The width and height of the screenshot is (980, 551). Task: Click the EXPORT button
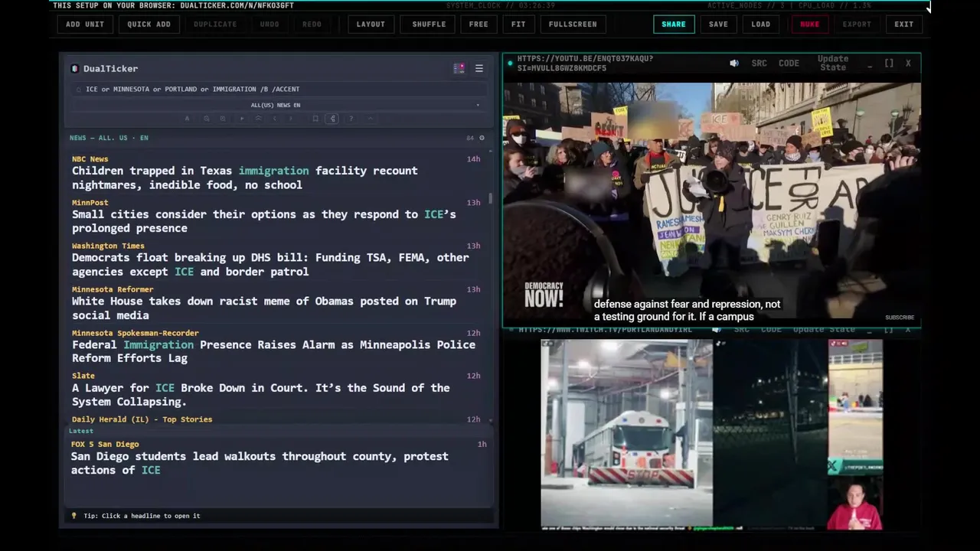point(857,24)
